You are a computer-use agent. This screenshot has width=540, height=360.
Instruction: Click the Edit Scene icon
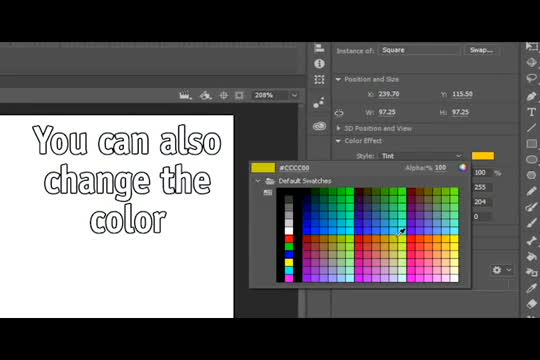coord(185,95)
